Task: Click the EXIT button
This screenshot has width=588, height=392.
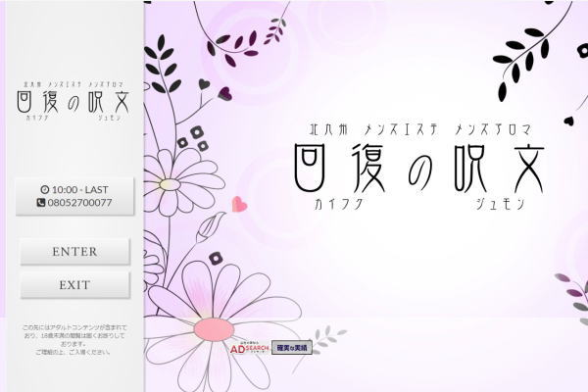Action: [x=75, y=285]
